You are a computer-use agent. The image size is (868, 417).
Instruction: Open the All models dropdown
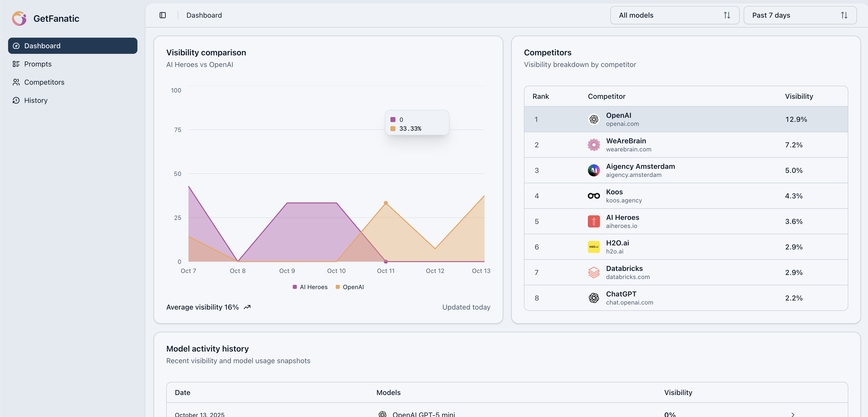coord(674,15)
